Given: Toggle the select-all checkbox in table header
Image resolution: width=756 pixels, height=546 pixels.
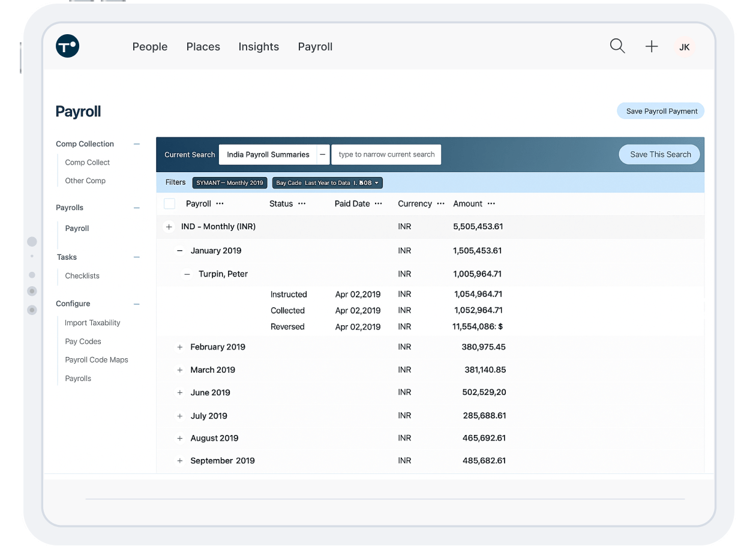Looking at the screenshot, I should coord(170,204).
